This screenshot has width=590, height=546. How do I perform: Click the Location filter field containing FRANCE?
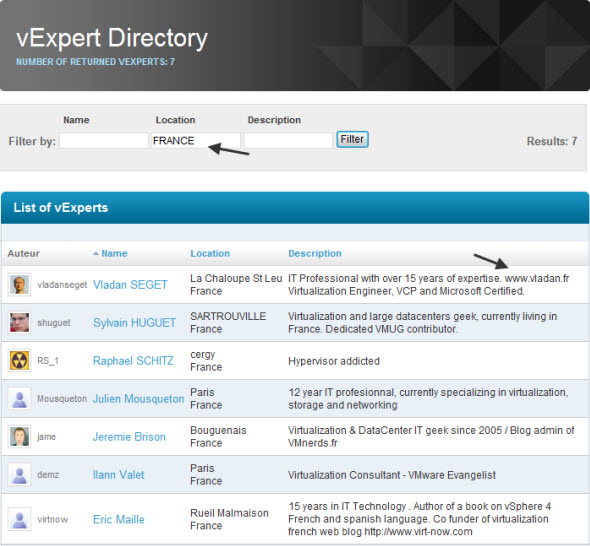196,141
